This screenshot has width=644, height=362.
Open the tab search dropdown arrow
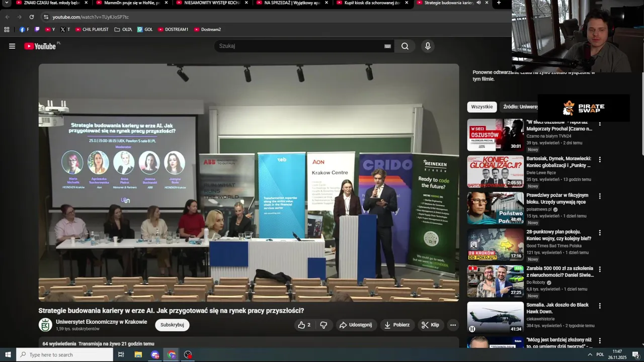coord(7,3)
